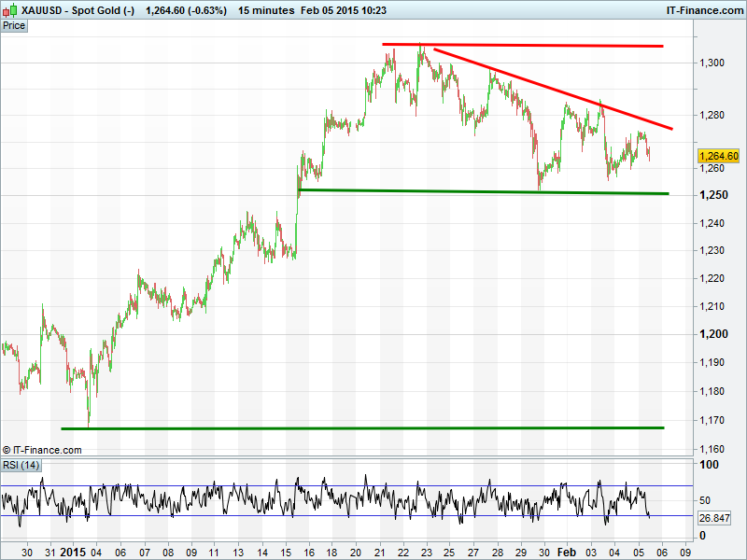Select the upper horizontal red resistance line
The width and height of the screenshot is (747, 560).
[x=523, y=45]
